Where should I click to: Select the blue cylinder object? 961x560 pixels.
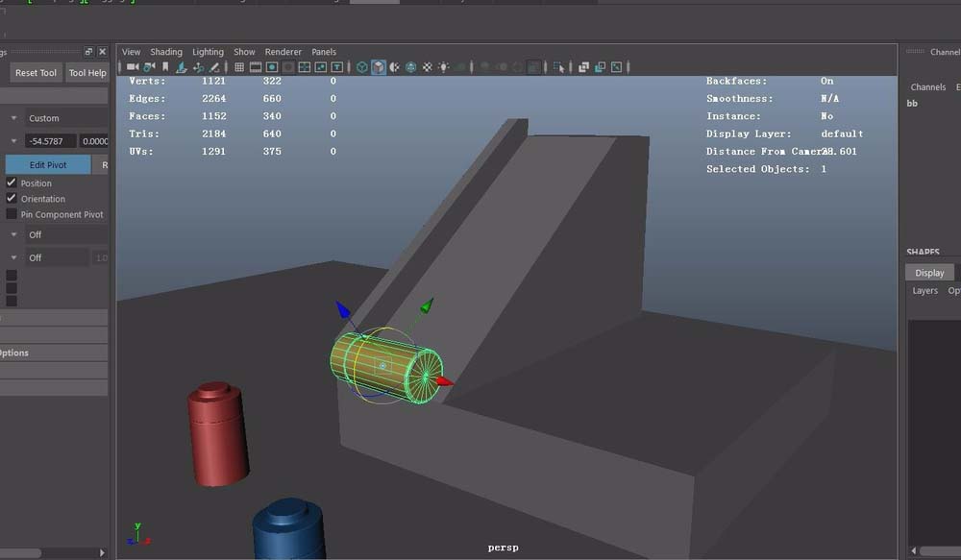tap(288, 528)
